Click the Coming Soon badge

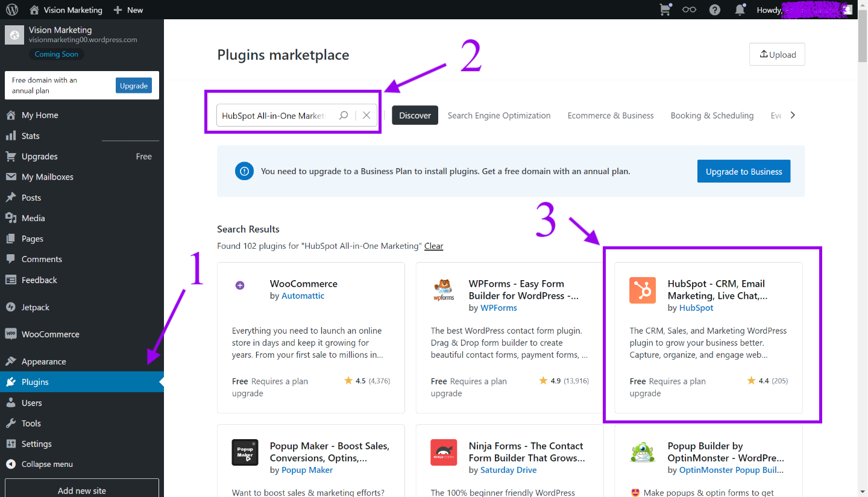pyautogui.click(x=57, y=54)
